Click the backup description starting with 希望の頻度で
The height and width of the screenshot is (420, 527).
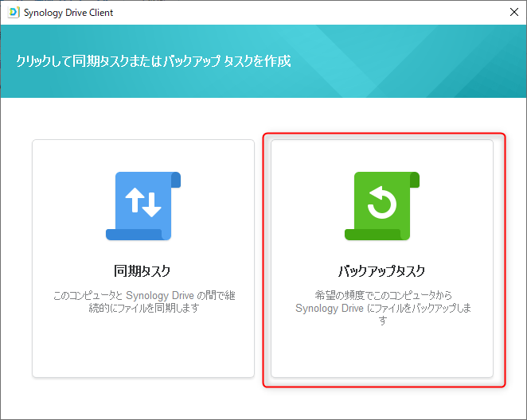(383, 308)
